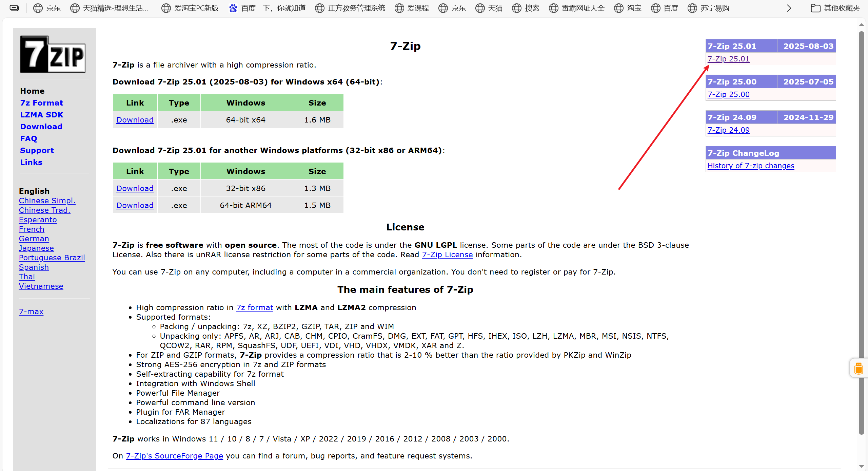Open the Download sidebar menu item
The image size is (868, 471).
[x=41, y=127]
